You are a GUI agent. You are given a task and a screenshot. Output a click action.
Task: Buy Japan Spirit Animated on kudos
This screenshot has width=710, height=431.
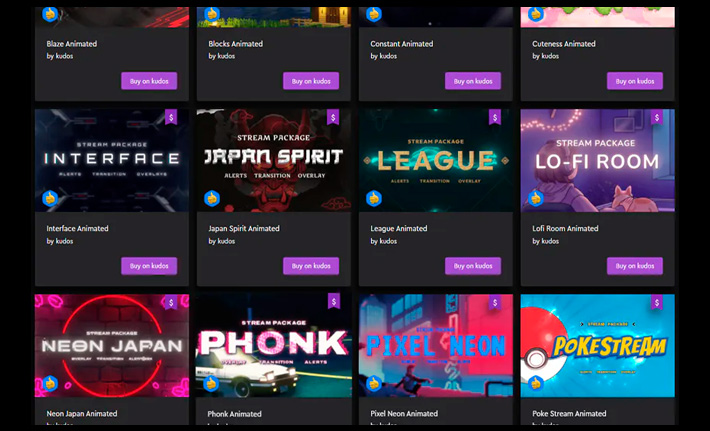311,266
